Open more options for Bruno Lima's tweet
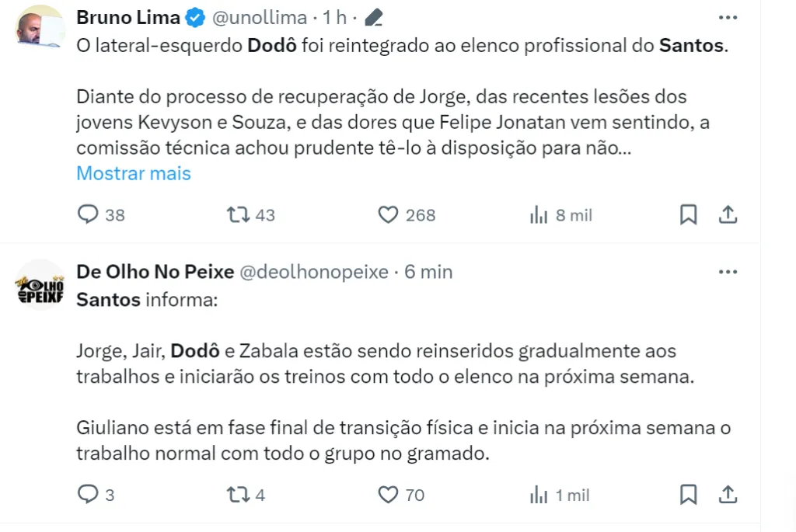The height and width of the screenshot is (532, 796). 728,18
